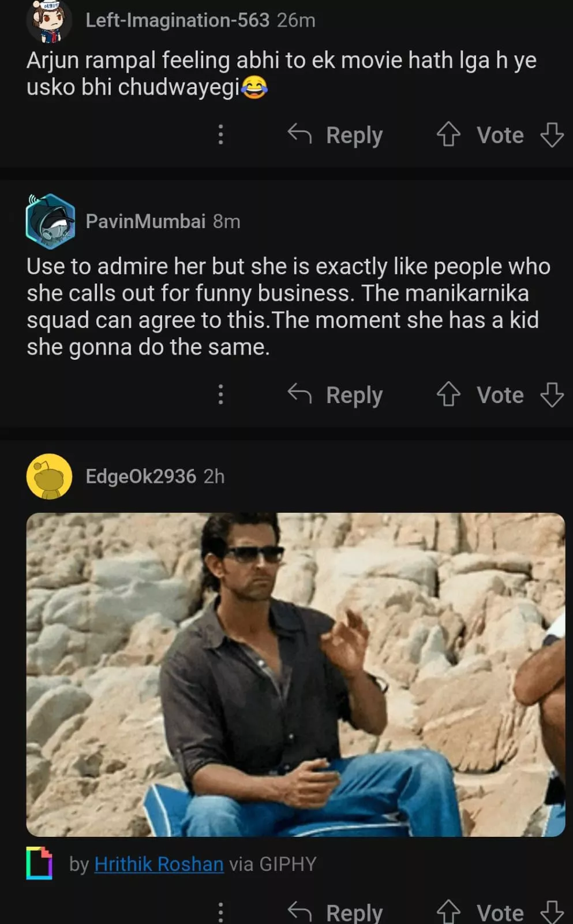
Task: Downvote Left-Imagination-563's comment
Action: [x=552, y=135]
